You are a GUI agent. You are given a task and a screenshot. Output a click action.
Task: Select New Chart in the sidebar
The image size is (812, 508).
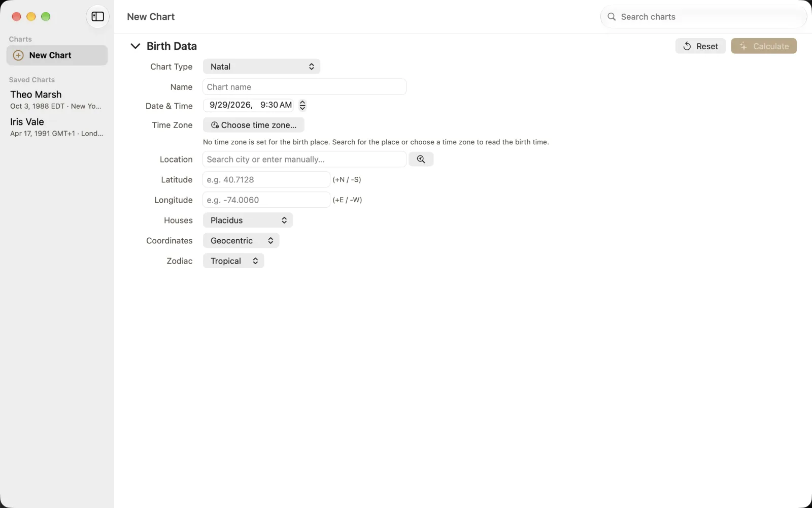[57, 55]
